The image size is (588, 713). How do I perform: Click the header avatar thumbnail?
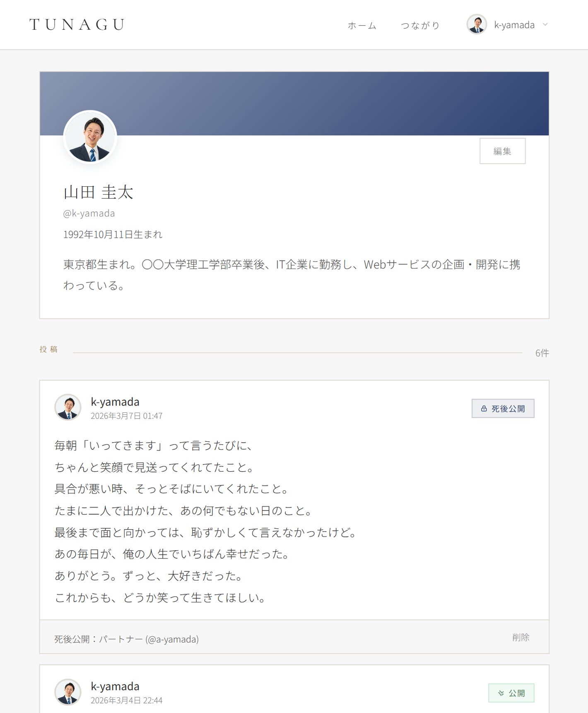point(477,24)
